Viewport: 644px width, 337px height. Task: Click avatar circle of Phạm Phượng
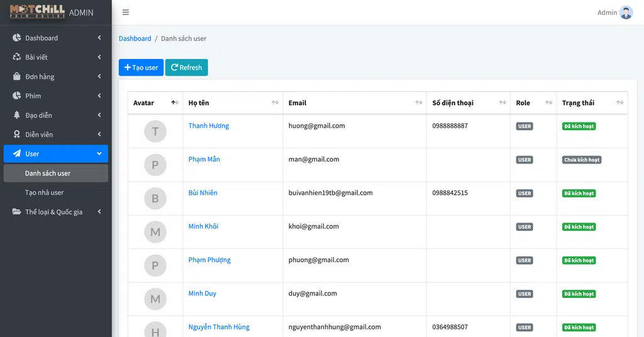coord(155,265)
